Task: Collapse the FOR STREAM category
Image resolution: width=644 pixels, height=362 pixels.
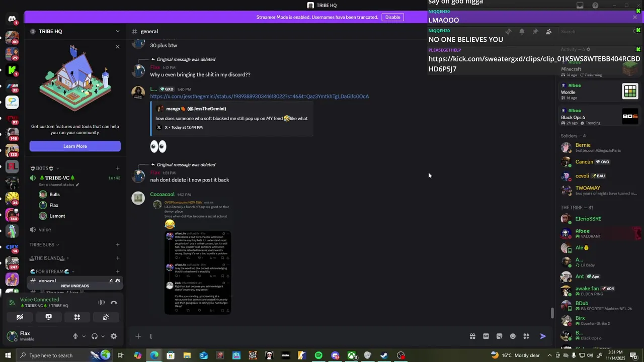Action: tap(52, 271)
